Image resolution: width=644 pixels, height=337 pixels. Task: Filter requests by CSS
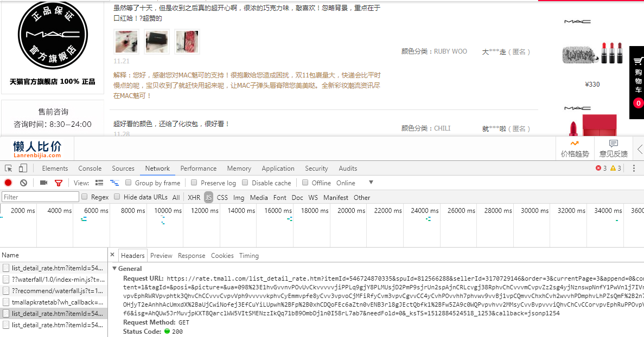pyautogui.click(x=222, y=198)
